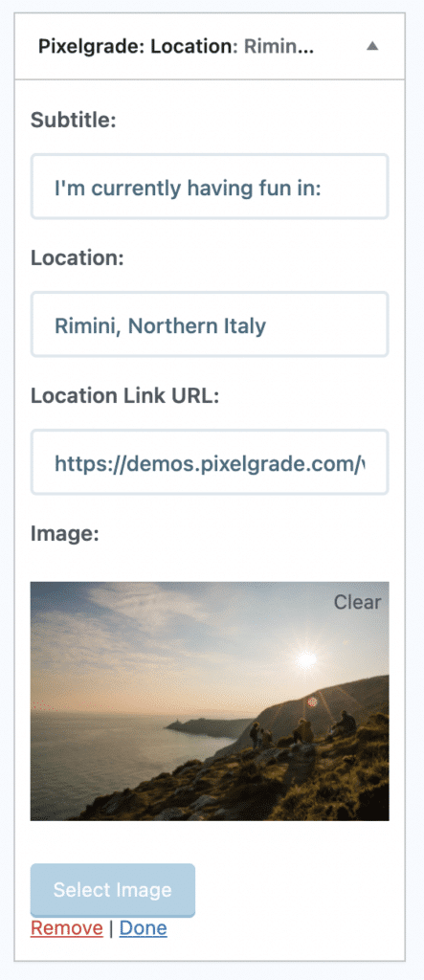The height and width of the screenshot is (980, 424).
Task: Click the Clear overlay on the image
Action: click(357, 602)
